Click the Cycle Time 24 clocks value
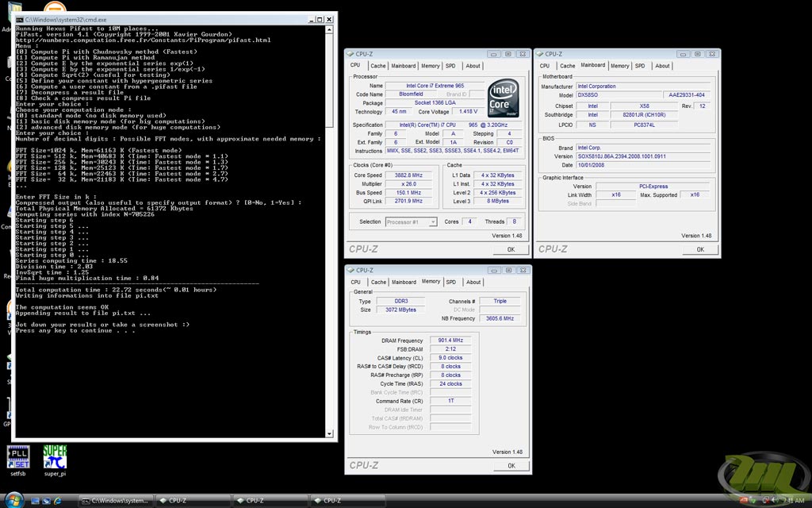The image size is (812, 508). click(450, 383)
